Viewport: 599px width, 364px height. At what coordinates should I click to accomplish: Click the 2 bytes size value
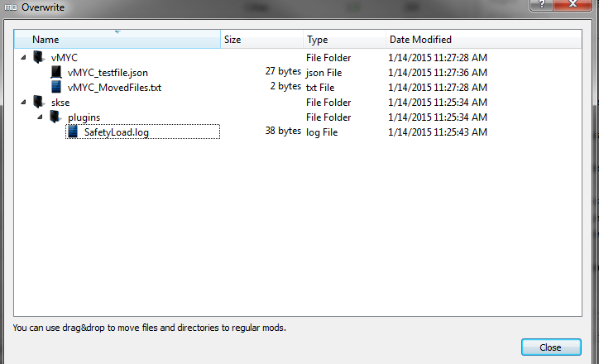(x=285, y=86)
